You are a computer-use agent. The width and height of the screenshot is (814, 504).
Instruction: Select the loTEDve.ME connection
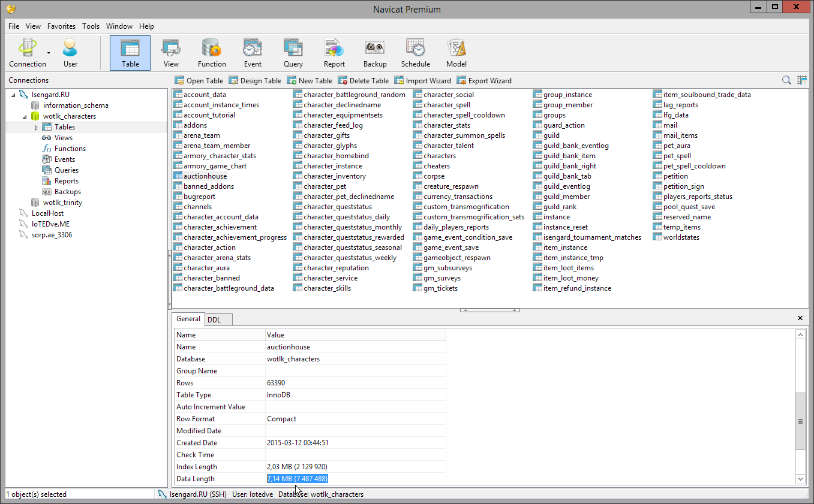click(50, 224)
